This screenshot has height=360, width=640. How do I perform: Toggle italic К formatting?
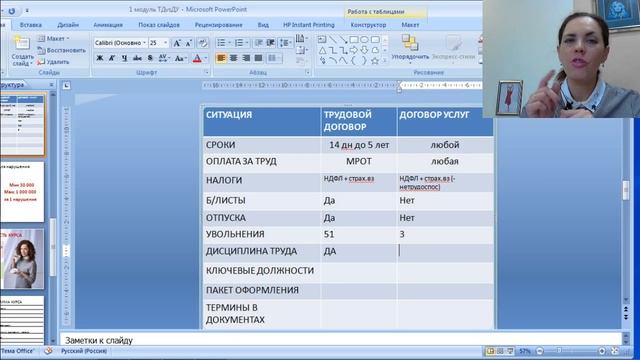click(x=112, y=58)
